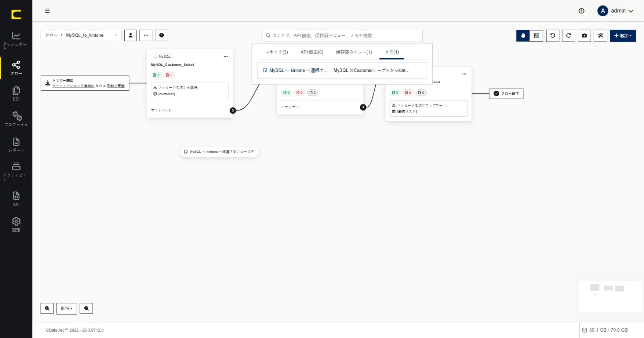Screen dimensions: 644x338
Task: Click the 30.1 GB / 79.5 GB disk indicator
Action: point(605,330)
